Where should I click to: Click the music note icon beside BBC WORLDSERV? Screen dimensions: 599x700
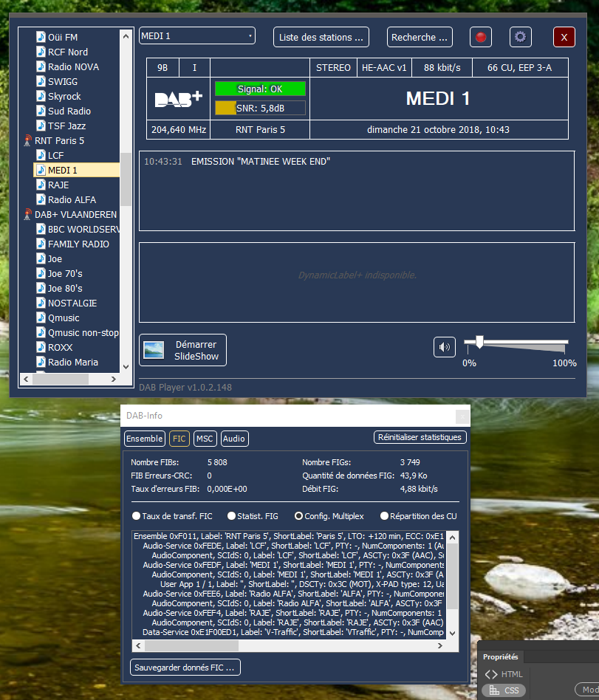click(41, 229)
